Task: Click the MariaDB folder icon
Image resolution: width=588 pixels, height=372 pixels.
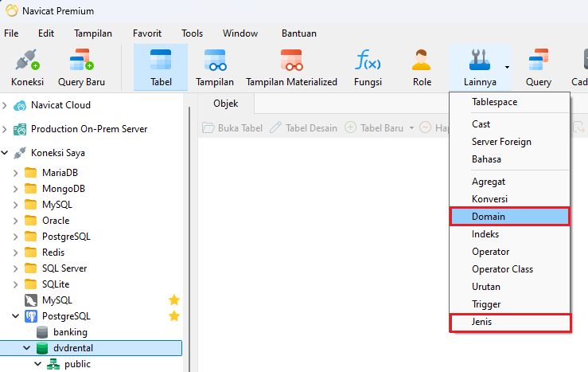Action: click(31, 173)
